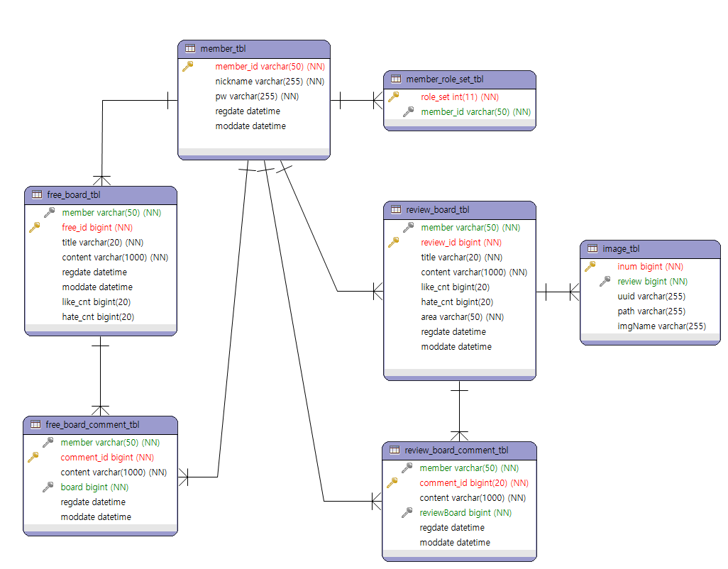
Task: Click the gray key icon beside review_board_comment_tbl member
Action: 407,468
